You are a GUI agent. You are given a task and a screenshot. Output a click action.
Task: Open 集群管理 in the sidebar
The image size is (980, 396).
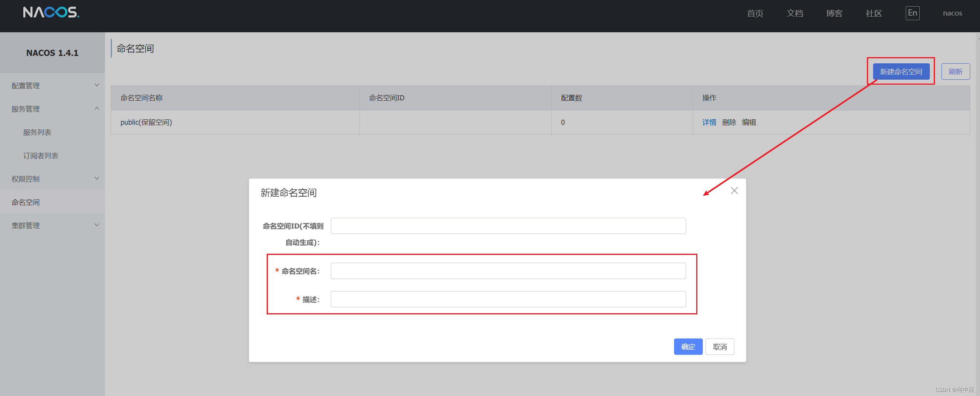26,225
